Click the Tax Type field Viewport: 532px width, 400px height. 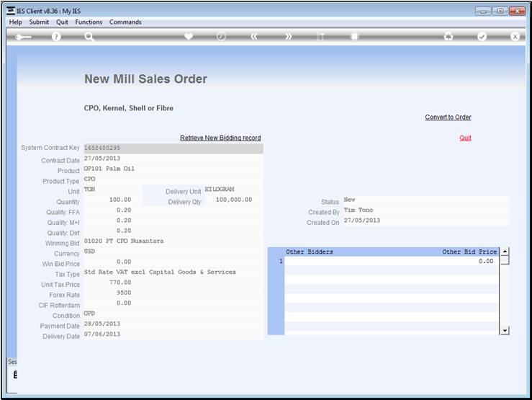(x=173, y=272)
